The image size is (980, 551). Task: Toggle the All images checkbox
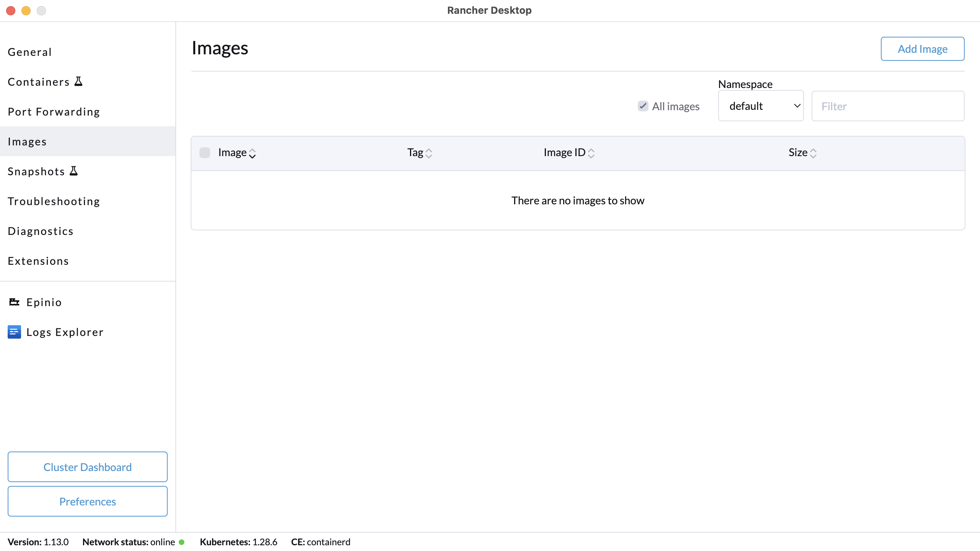pos(643,106)
